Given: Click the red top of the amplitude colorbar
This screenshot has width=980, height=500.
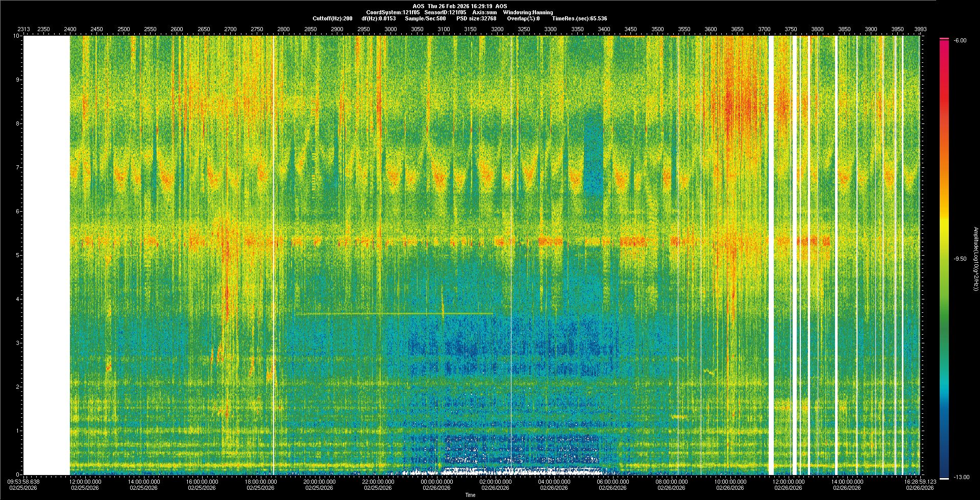Looking at the screenshot, I should point(944,39).
